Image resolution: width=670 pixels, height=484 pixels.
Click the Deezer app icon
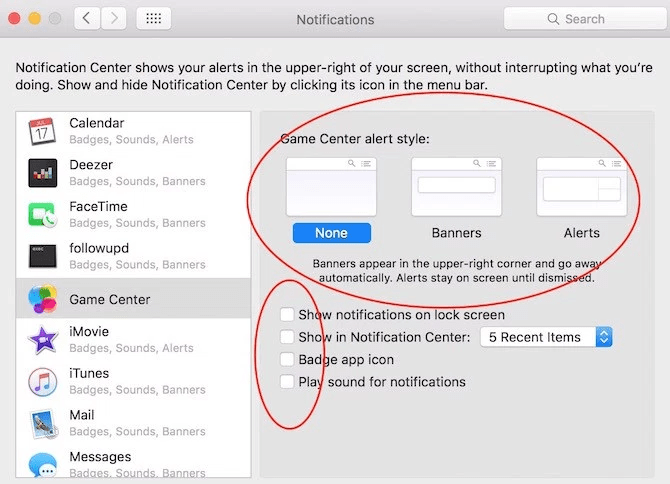42,173
